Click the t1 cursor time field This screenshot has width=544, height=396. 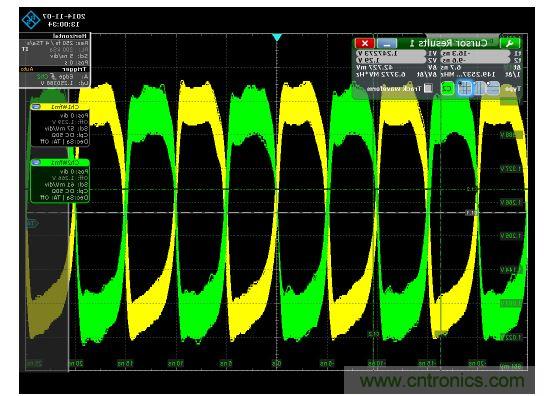(475, 54)
